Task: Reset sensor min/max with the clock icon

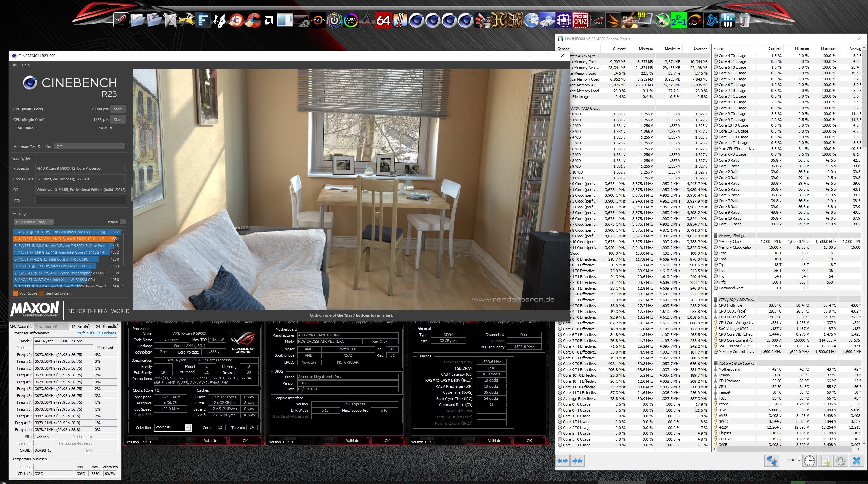Action: click(809, 460)
